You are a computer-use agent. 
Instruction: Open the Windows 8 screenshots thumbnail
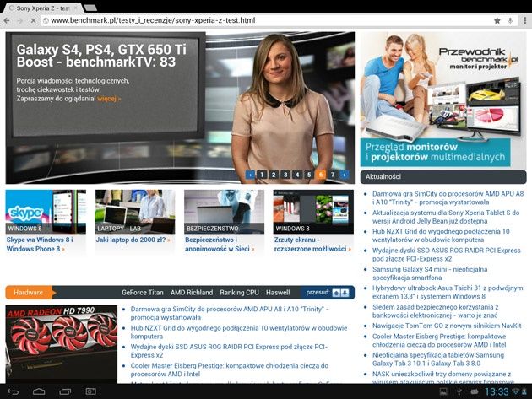coord(313,212)
